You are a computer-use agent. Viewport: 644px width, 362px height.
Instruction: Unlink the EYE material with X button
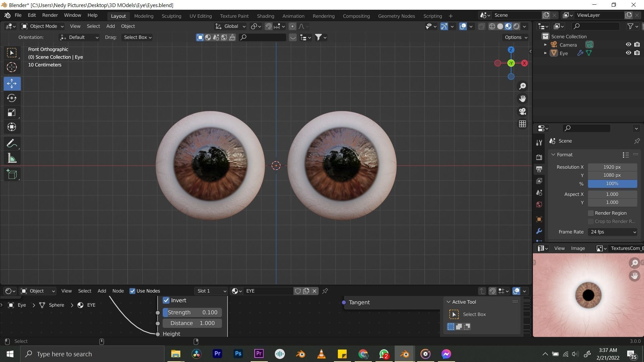tap(314, 291)
